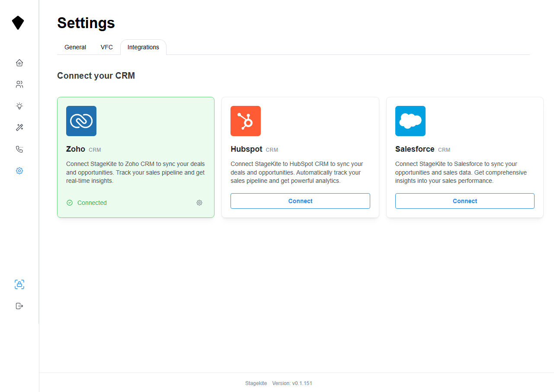Open the phone calls sidebar icon

pyautogui.click(x=19, y=149)
